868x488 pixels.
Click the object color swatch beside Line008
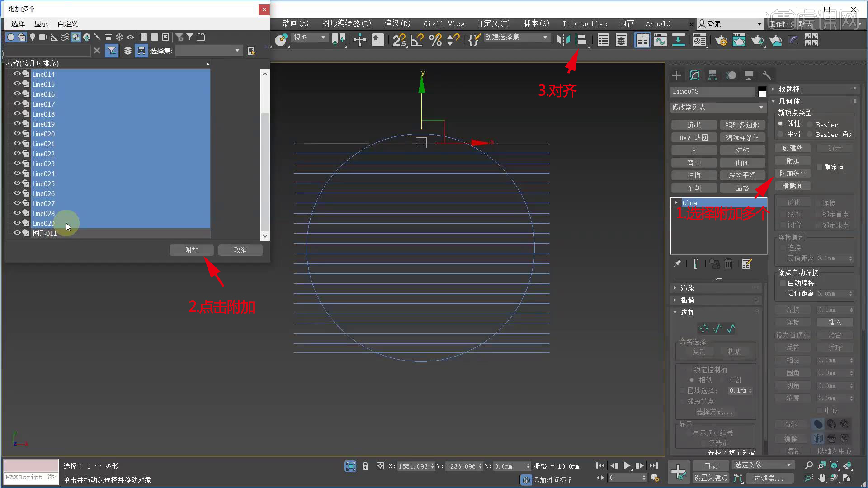click(x=762, y=91)
